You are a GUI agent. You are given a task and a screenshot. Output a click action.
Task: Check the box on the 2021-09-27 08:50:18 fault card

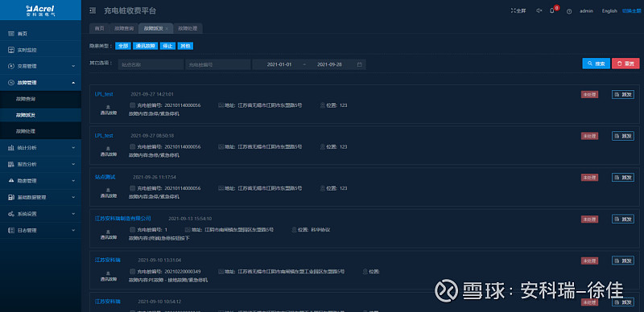coord(132,146)
